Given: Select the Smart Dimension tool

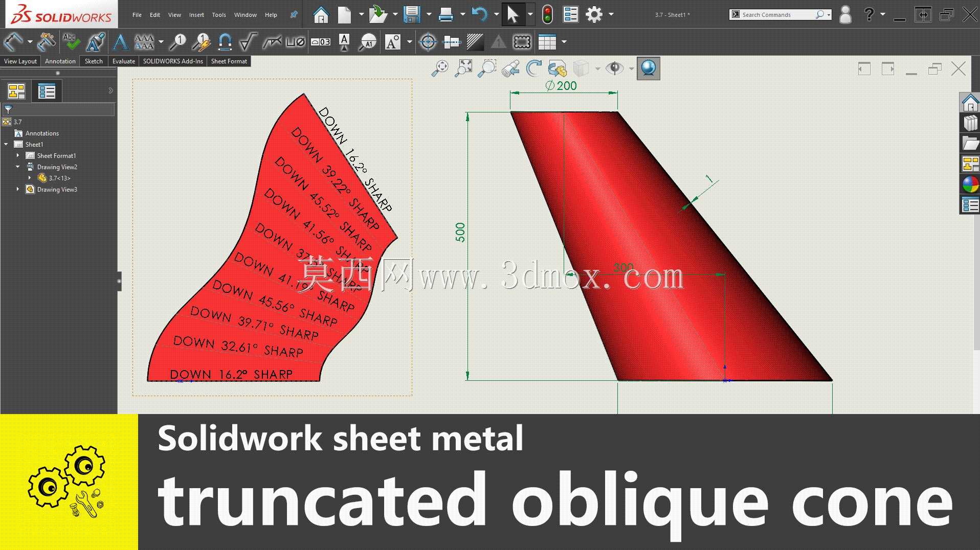Looking at the screenshot, I should [x=13, y=42].
